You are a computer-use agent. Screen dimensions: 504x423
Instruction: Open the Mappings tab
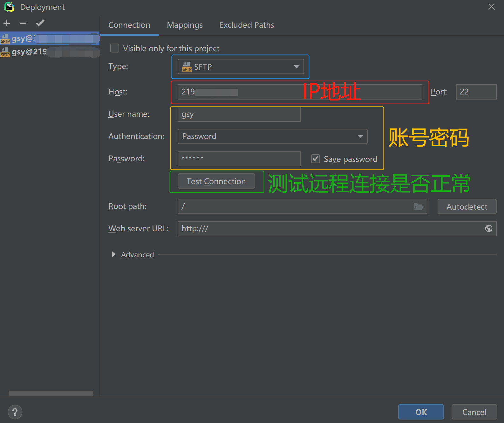[x=185, y=25]
